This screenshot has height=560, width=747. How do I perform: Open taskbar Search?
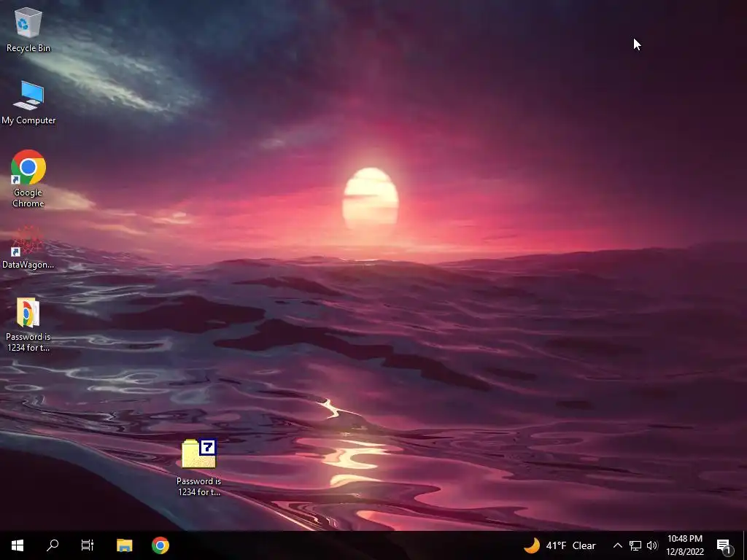[x=53, y=545]
